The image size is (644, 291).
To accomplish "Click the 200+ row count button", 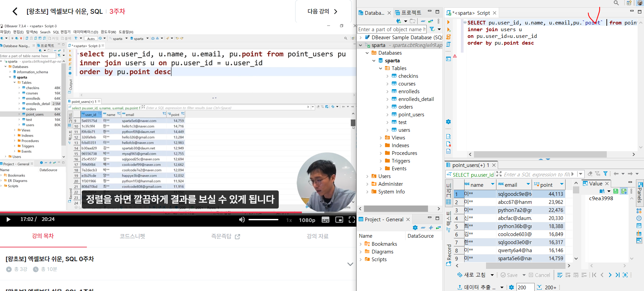I will tap(547, 287).
